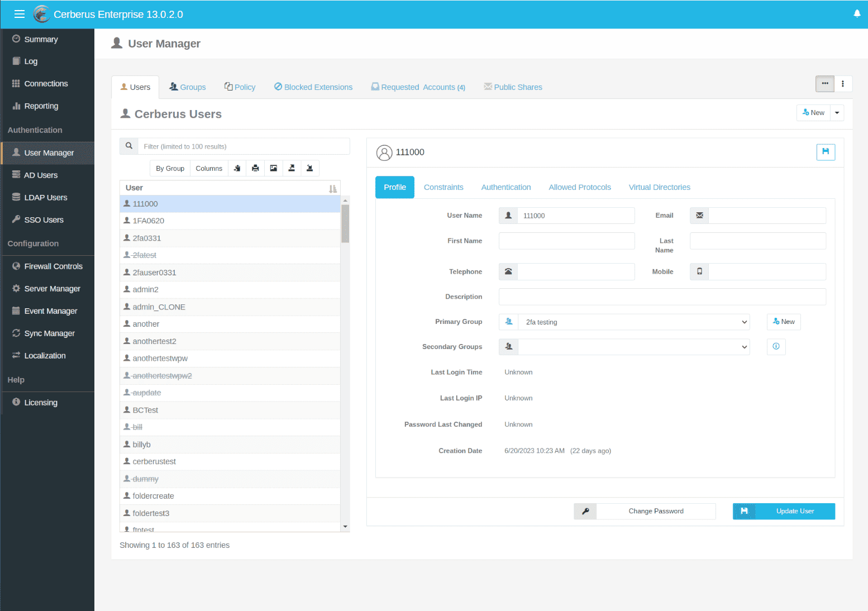This screenshot has width=868, height=611.
Task: Click the print icon in user toolbar
Action: 255,168
